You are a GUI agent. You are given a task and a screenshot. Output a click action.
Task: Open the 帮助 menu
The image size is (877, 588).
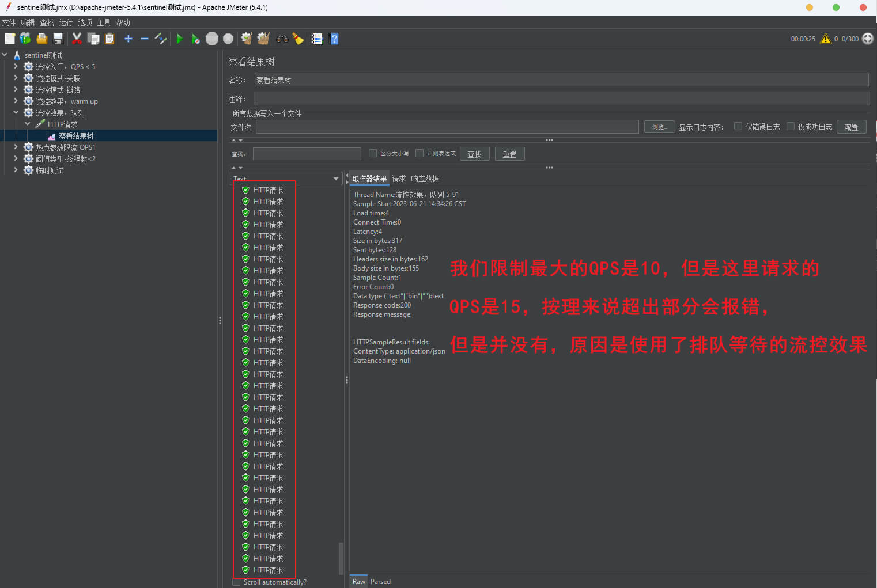click(x=123, y=22)
